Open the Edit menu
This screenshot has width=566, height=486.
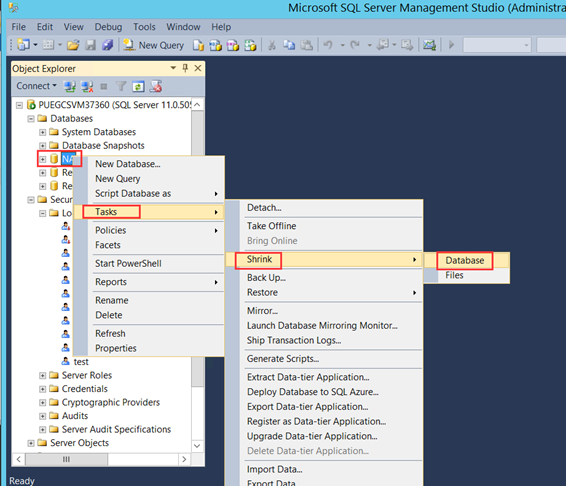point(45,27)
